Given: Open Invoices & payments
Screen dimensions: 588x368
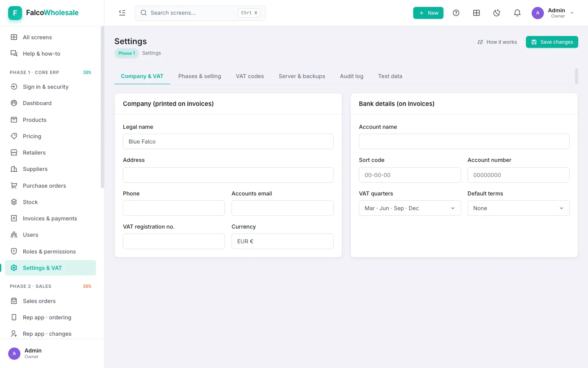Looking at the screenshot, I should click(50, 218).
